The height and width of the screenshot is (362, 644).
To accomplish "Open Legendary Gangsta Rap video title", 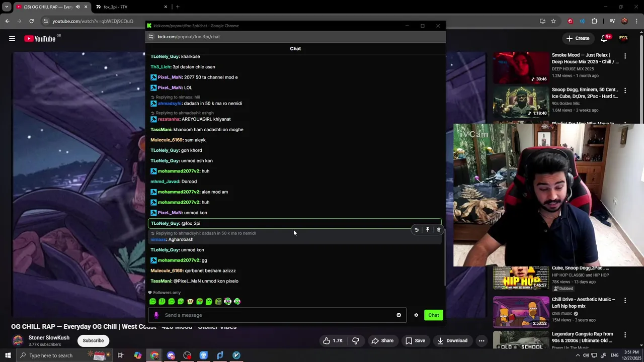I will tap(583, 337).
